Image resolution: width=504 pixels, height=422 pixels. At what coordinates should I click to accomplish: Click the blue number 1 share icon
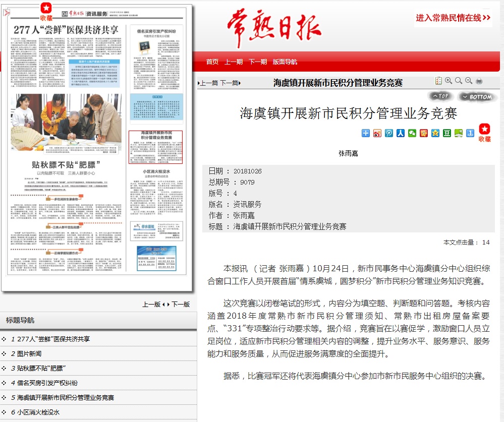pyautogui.click(x=470, y=133)
